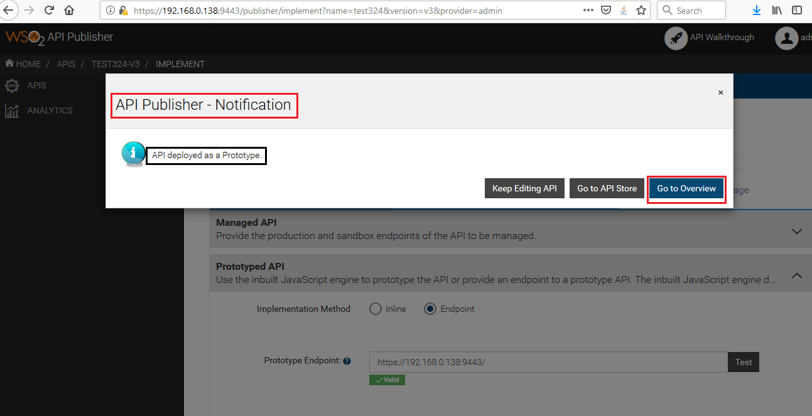Reload the page with the refresh icon
Screen dimensions: 812x416
click(49, 10)
